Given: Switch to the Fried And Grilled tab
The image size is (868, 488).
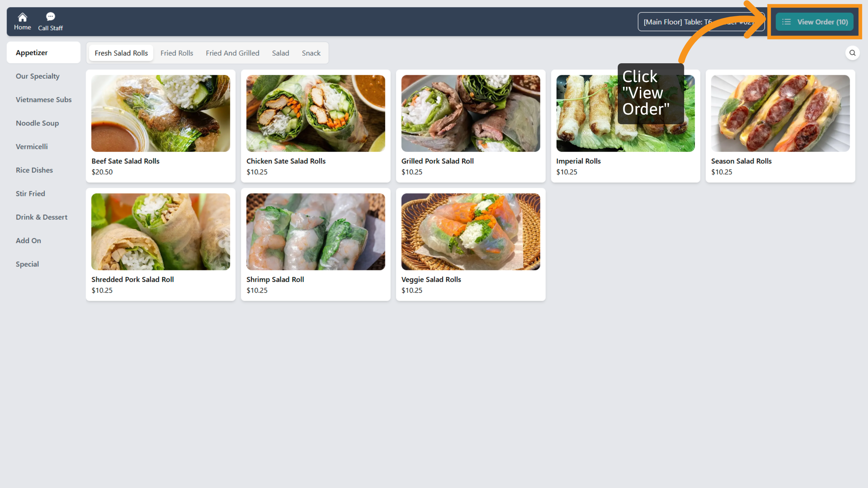Looking at the screenshot, I should click(233, 53).
